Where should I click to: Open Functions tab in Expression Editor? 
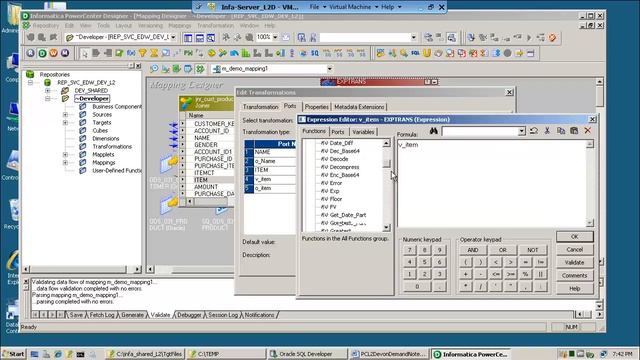pyautogui.click(x=314, y=131)
